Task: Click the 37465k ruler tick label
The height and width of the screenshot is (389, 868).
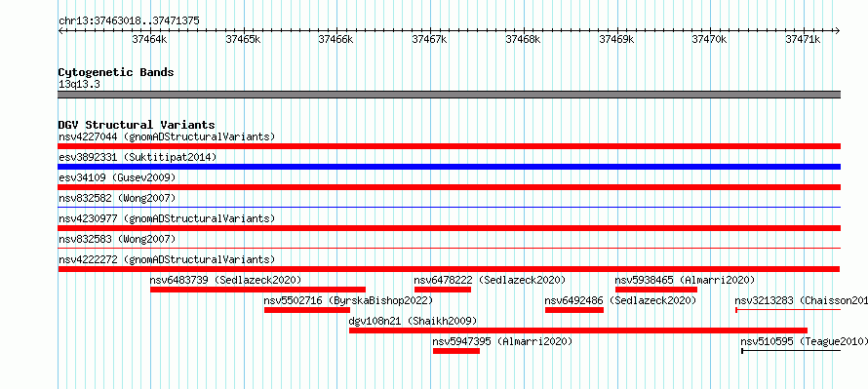Action: click(244, 39)
